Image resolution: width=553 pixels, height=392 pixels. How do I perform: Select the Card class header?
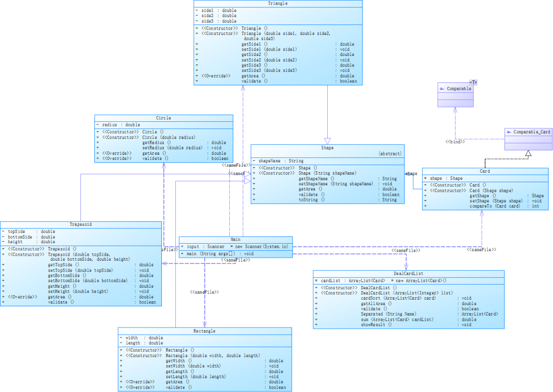[x=485, y=171]
